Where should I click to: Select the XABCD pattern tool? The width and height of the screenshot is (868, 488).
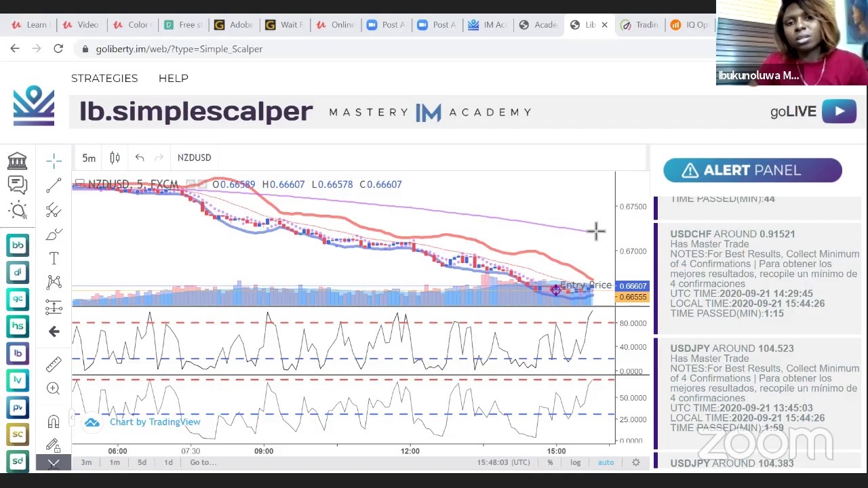tap(54, 282)
